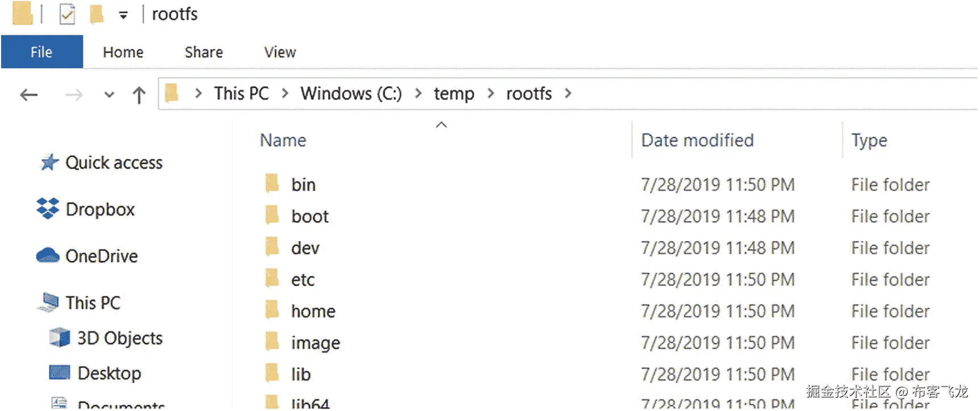Open the Customize Quick Access Toolbar dropdown
Screen dimensions: 980x411
123,15
